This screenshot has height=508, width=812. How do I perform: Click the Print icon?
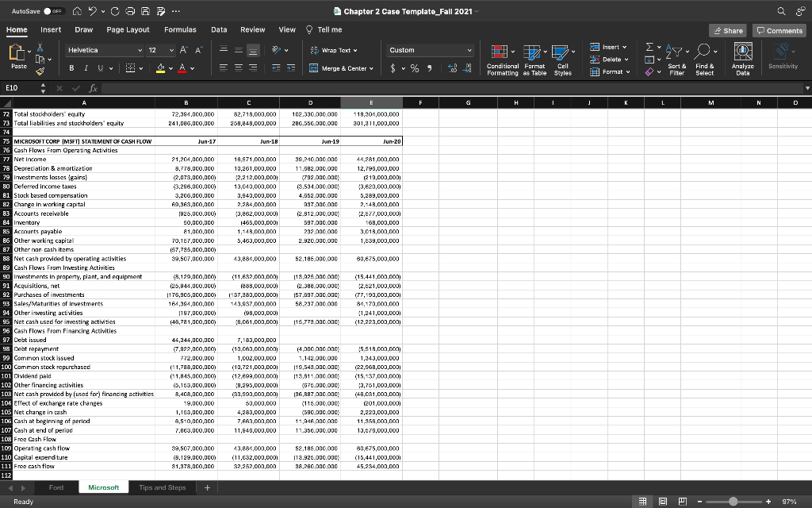(129, 11)
